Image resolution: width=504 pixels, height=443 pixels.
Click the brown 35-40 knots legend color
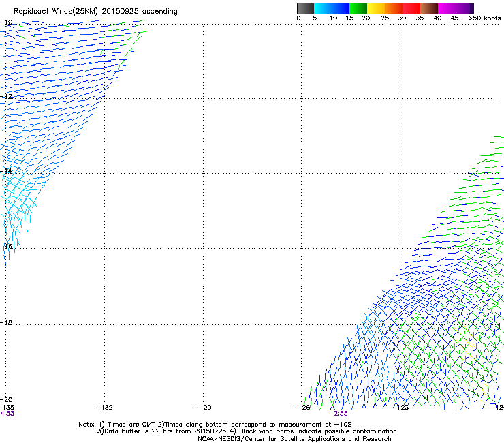click(x=429, y=8)
